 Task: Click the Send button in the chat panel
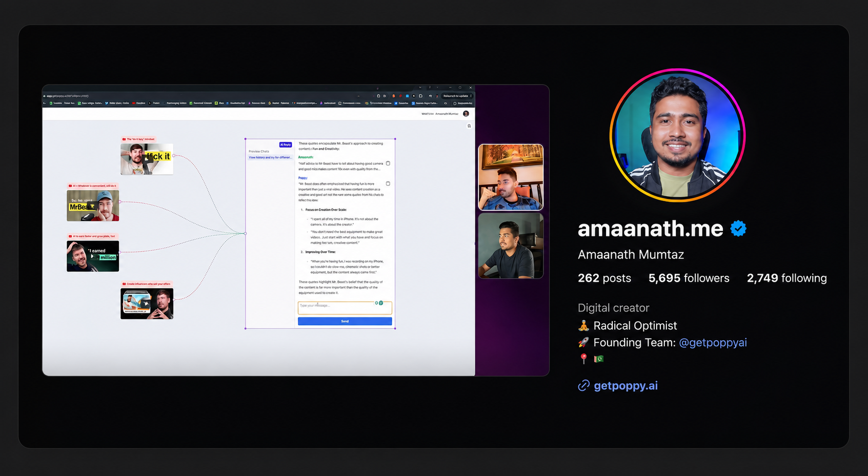[345, 321]
